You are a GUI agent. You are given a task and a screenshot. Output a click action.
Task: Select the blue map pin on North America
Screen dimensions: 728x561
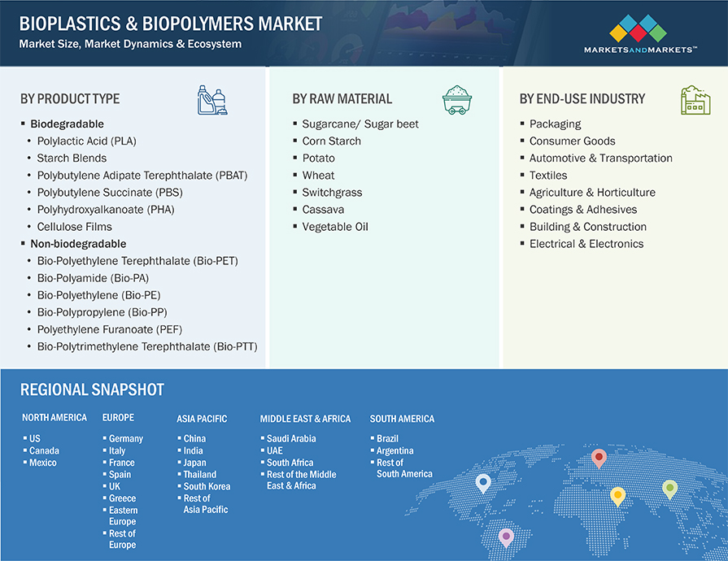pos(483,484)
